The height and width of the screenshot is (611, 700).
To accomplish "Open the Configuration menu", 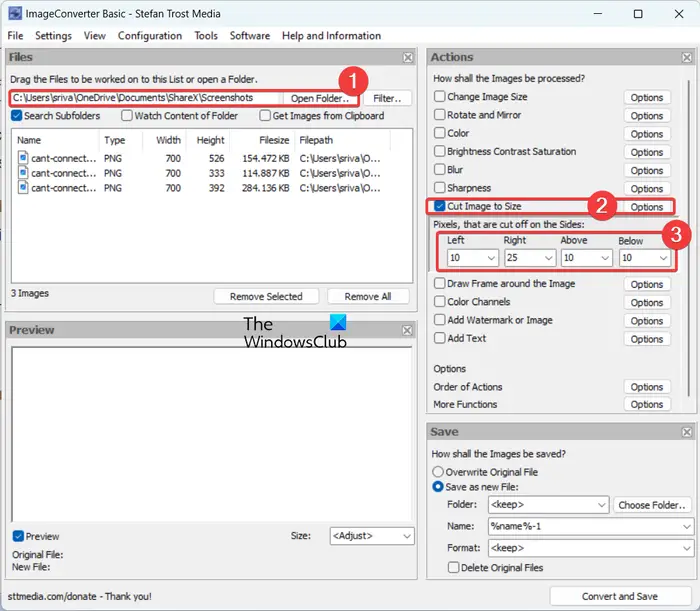I will tap(150, 36).
